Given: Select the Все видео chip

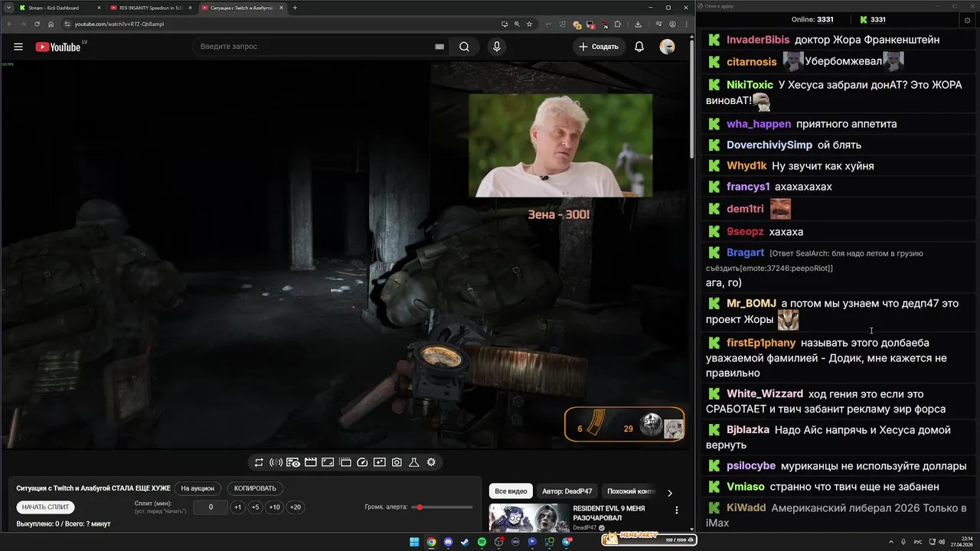Looking at the screenshot, I should (x=511, y=491).
